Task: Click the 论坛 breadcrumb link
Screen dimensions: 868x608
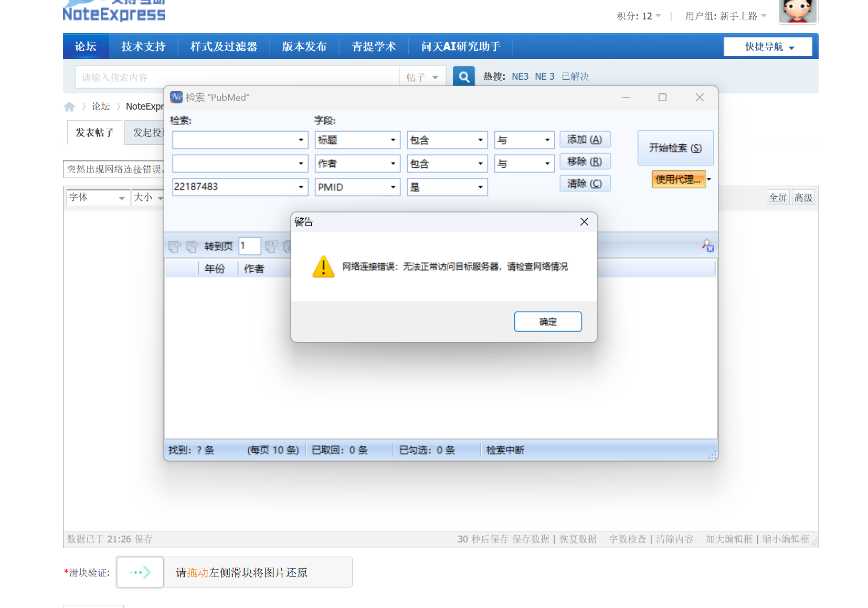Action: pyautogui.click(x=101, y=106)
